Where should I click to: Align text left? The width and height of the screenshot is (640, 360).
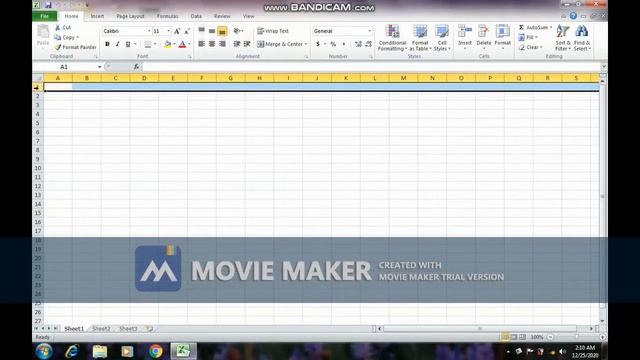coord(202,44)
